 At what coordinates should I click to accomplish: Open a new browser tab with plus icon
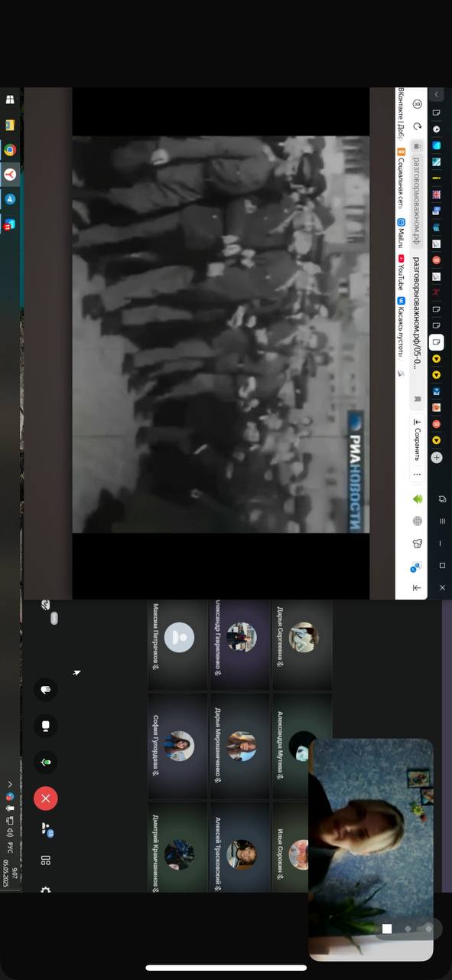click(437, 457)
